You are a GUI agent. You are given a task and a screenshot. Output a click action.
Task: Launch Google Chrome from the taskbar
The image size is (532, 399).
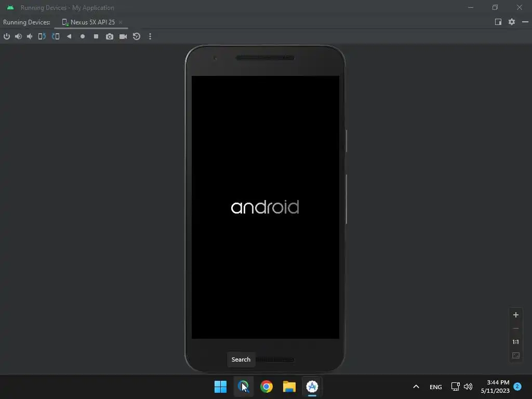click(x=267, y=387)
